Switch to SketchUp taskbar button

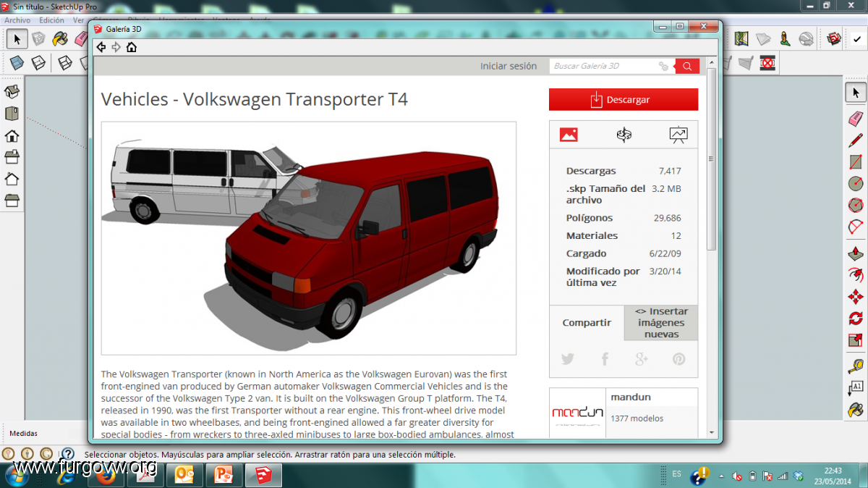point(265,475)
